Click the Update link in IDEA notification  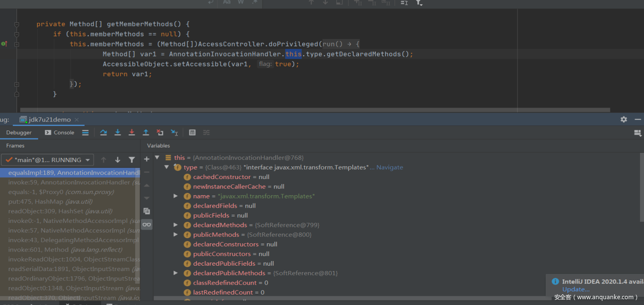pyautogui.click(x=576, y=289)
